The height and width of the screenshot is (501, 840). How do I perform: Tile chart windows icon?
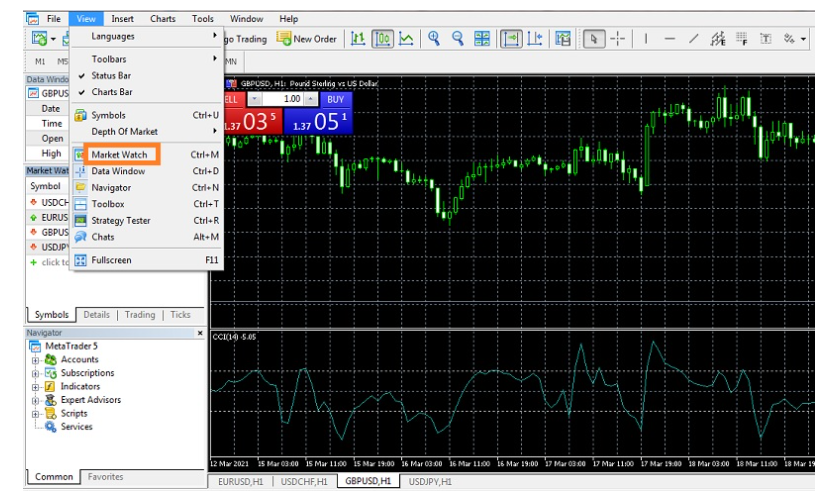(x=482, y=39)
